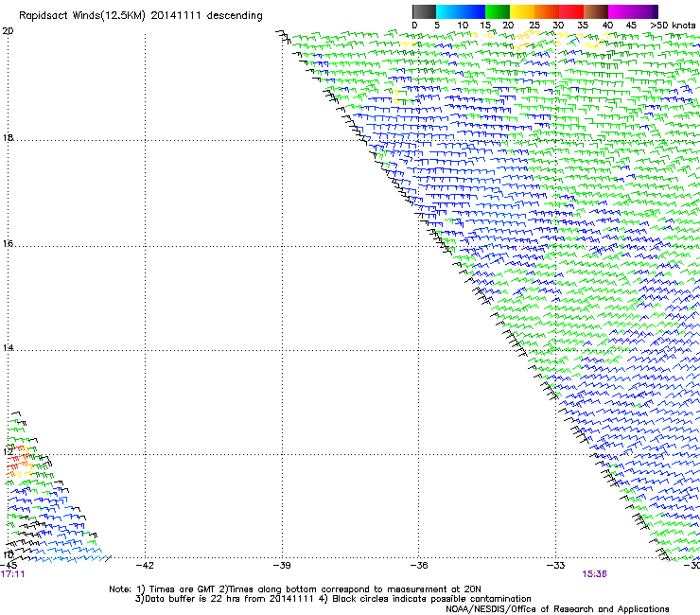Click the gray 0-5 knots color band
Viewport: 700px width, 615px height.
point(424,11)
